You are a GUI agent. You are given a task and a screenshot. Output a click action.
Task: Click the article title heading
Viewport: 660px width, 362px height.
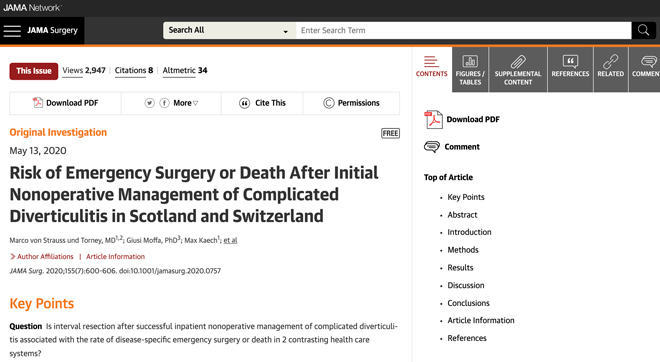(194, 194)
